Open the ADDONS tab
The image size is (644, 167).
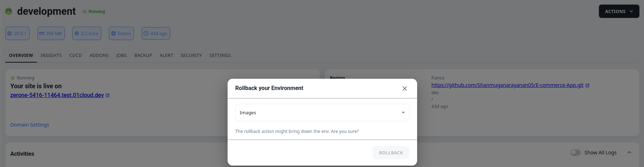pos(99,56)
